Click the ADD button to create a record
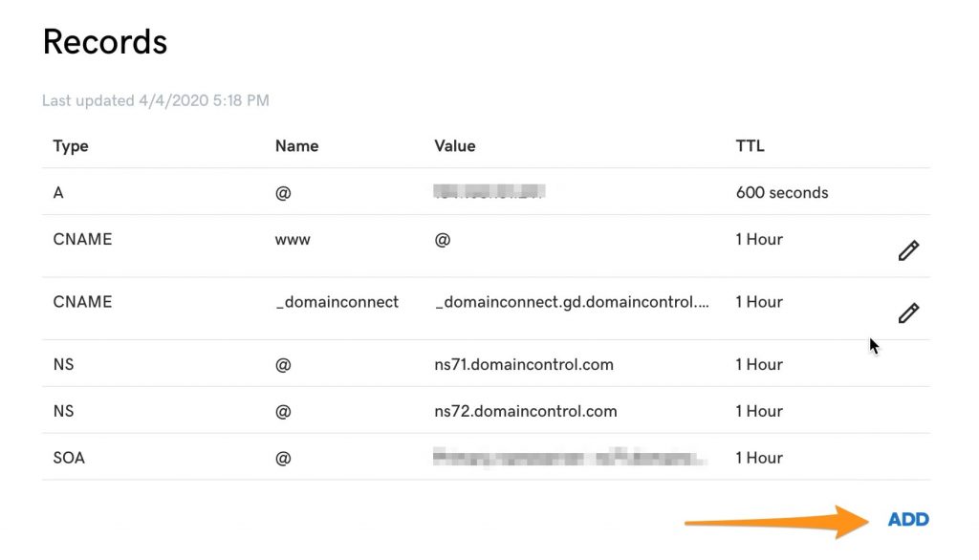The height and width of the screenshot is (560, 979). pos(906,519)
